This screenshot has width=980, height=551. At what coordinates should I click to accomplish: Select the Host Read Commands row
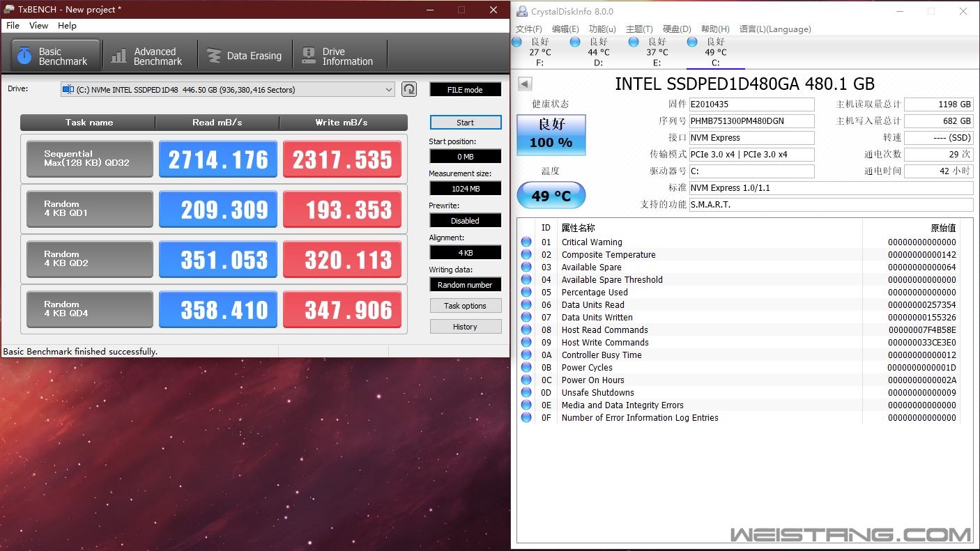[x=739, y=330]
